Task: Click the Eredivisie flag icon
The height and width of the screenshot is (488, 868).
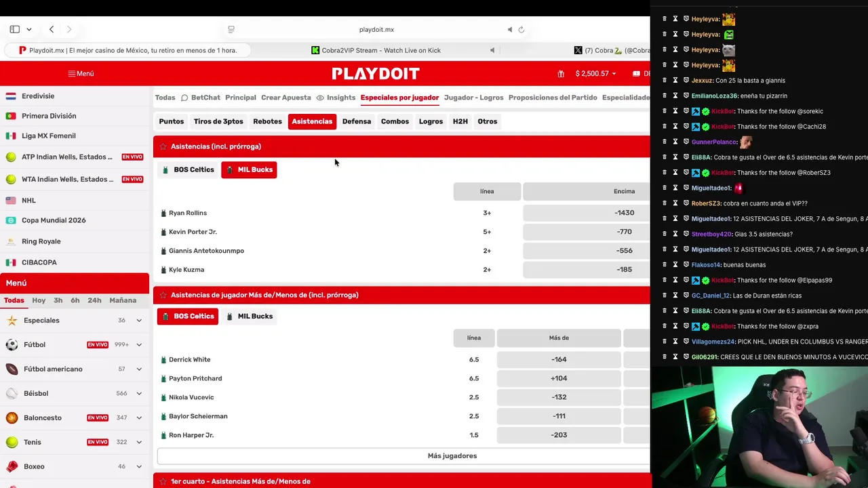Action: pyautogui.click(x=11, y=96)
